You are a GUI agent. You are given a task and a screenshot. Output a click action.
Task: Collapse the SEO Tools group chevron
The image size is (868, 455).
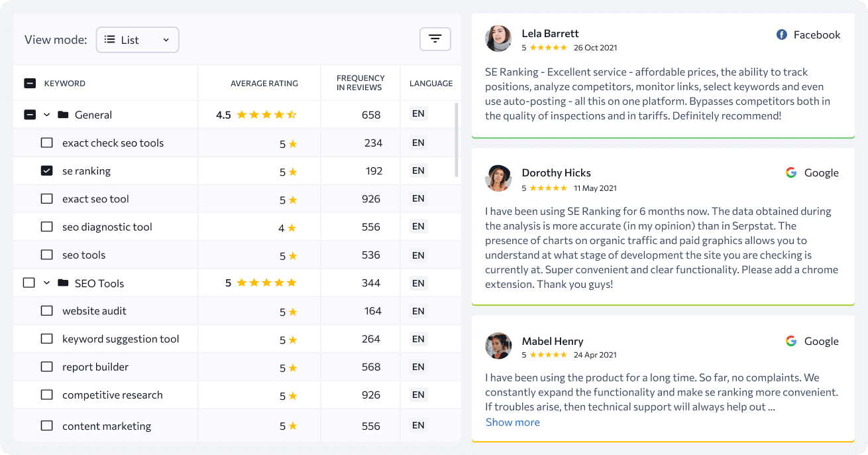[47, 283]
